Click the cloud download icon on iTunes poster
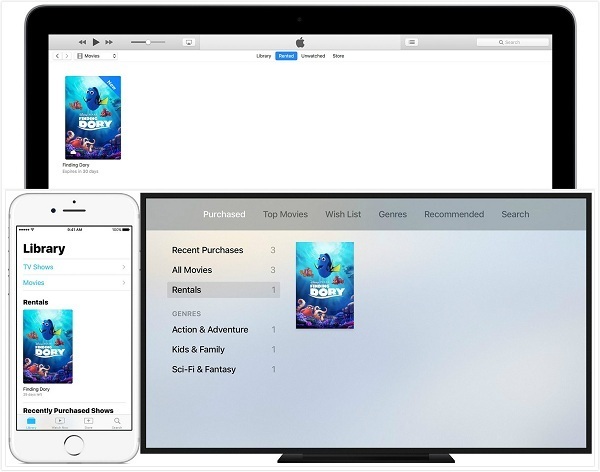Image resolution: width=600 pixels, height=472 pixels. tap(73, 153)
